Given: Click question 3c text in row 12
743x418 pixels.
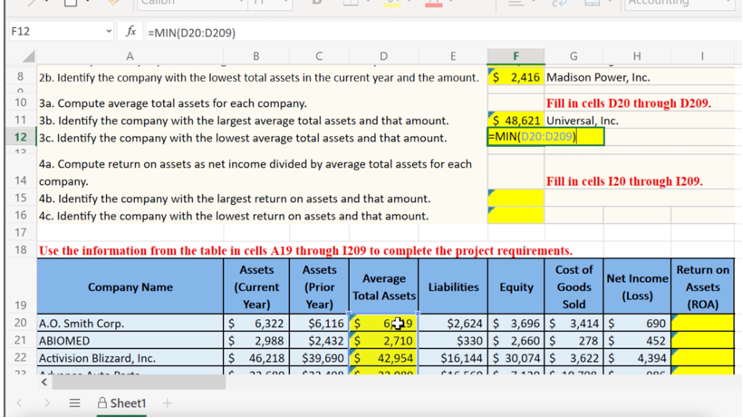Looking at the screenshot, I should 243,138.
